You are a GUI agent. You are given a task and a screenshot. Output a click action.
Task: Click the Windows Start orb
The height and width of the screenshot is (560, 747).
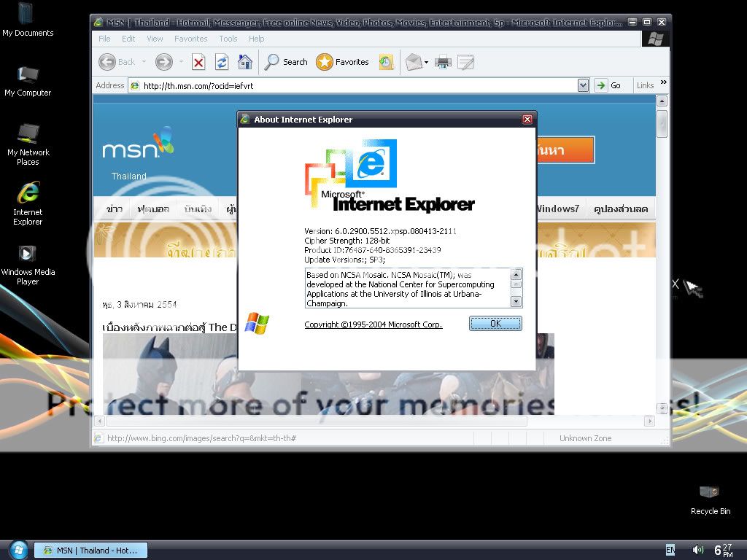point(18,550)
